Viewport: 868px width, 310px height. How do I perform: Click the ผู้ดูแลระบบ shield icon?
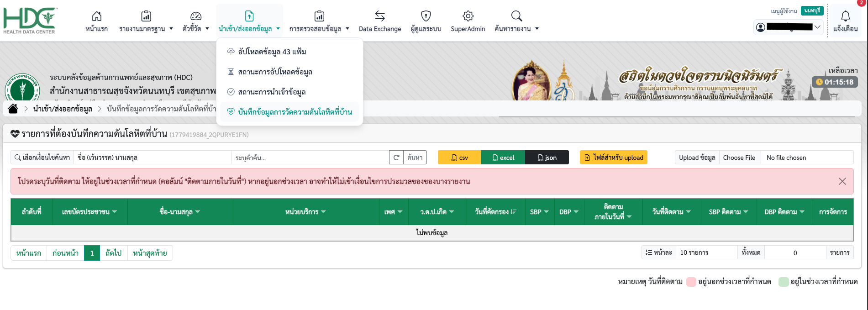(426, 16)
